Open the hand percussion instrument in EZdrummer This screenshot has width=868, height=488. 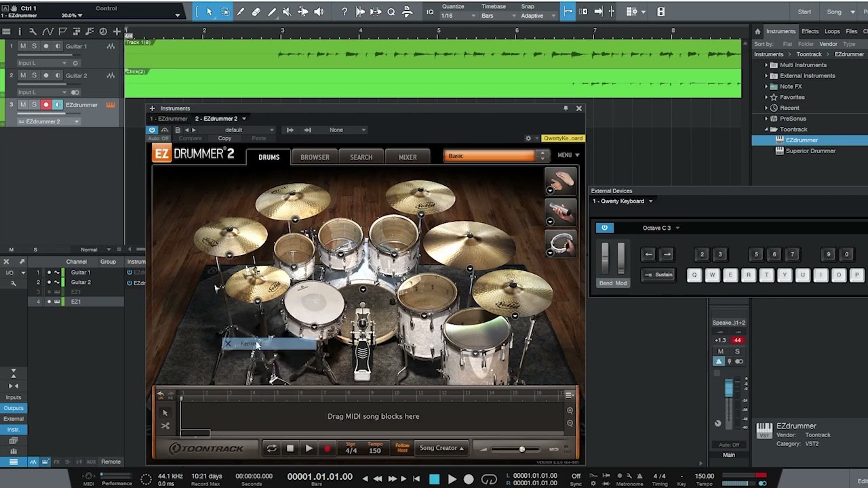point(561,182)
